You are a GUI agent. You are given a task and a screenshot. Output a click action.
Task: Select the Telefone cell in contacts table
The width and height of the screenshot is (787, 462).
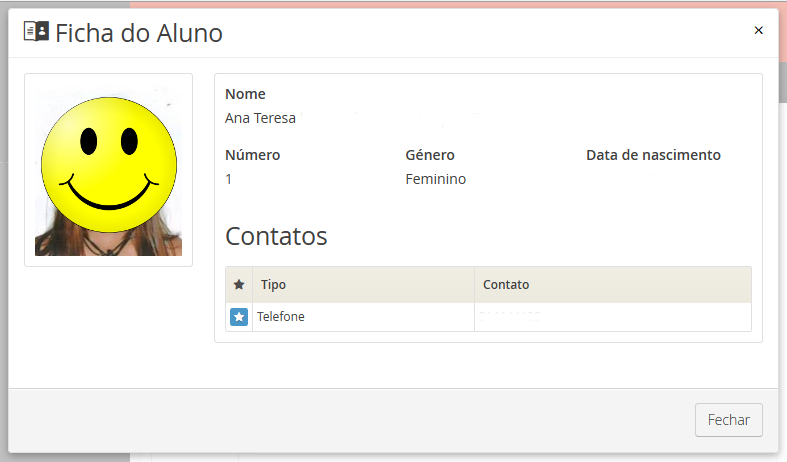point(281,317)
